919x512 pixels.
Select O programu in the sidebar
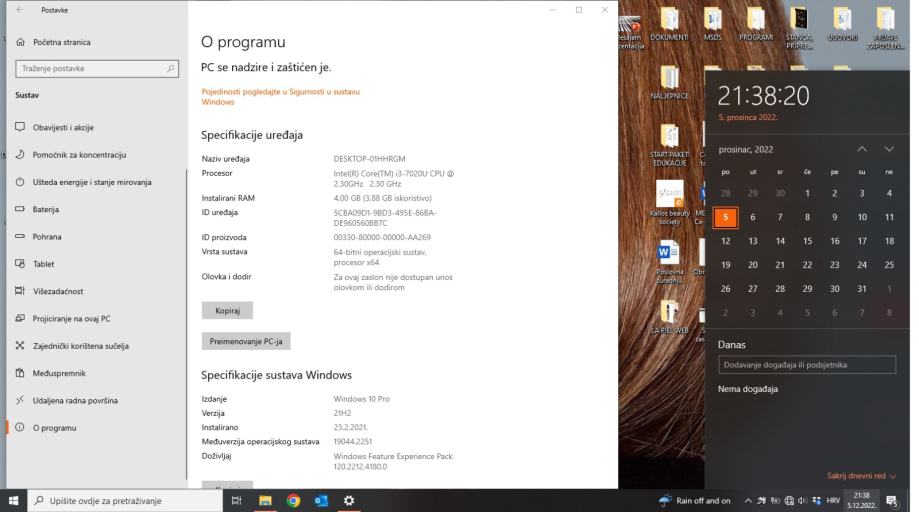click(x=55, y=428)
